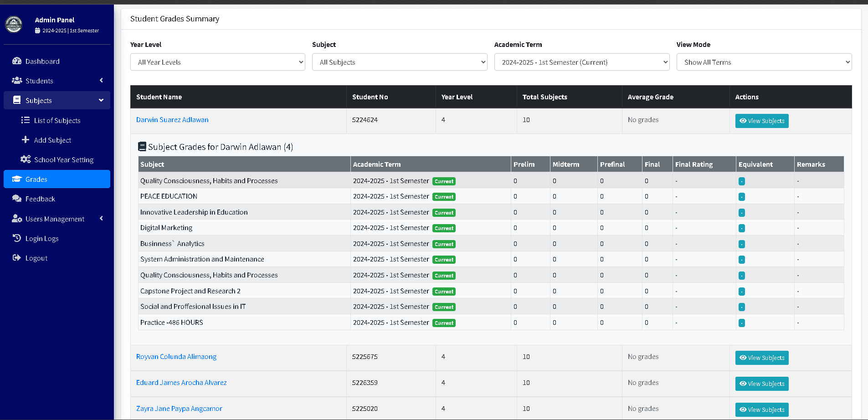868x420 pixels.
Task: Click the Current badge in Practice -486 HOURS row
Action: [x=444, y=323]
